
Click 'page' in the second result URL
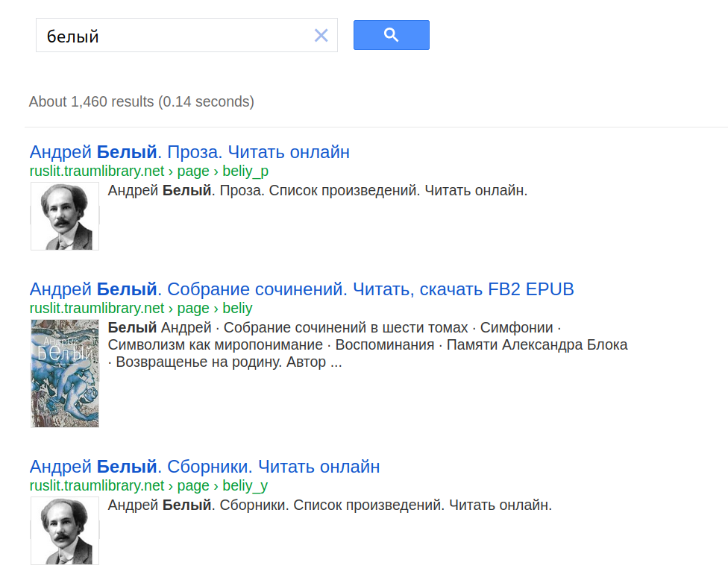click(193, 308)
